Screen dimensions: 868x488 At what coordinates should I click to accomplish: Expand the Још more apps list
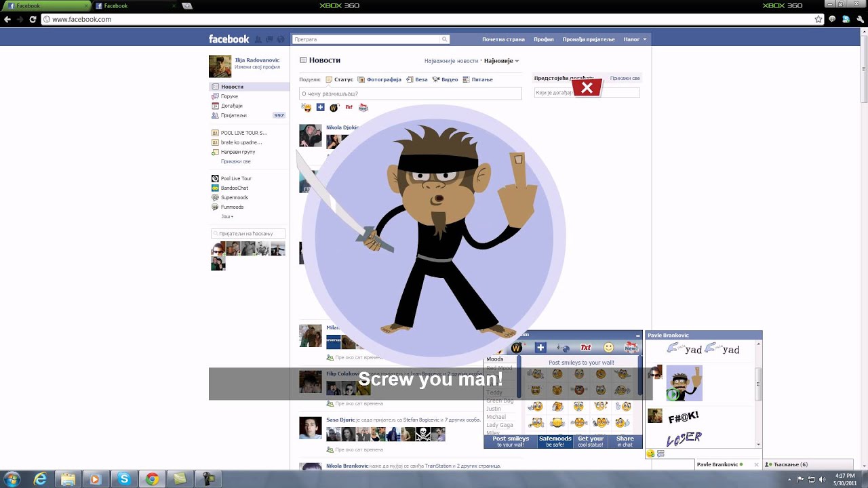pyautogui.click(x=227, y=217)
